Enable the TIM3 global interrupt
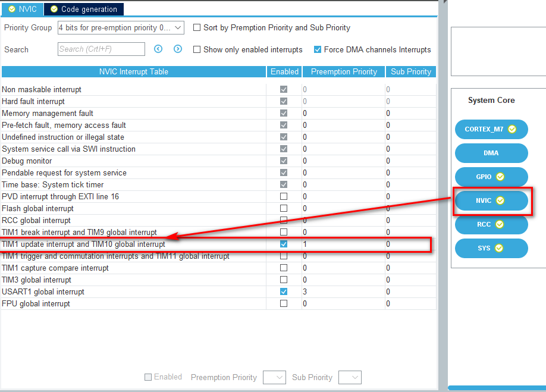Viewport: 546px width, 392px height. (284, 280)
